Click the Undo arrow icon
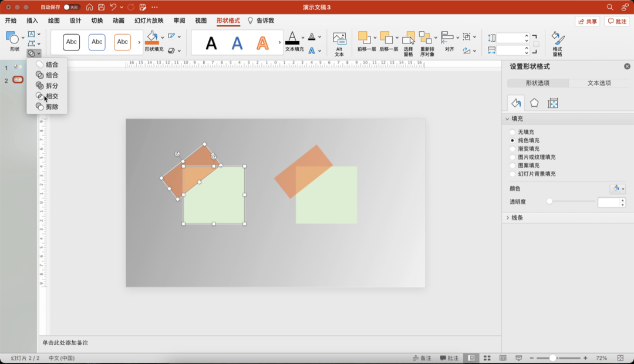Viewport: 634px width, 364px height. (113, 7)
